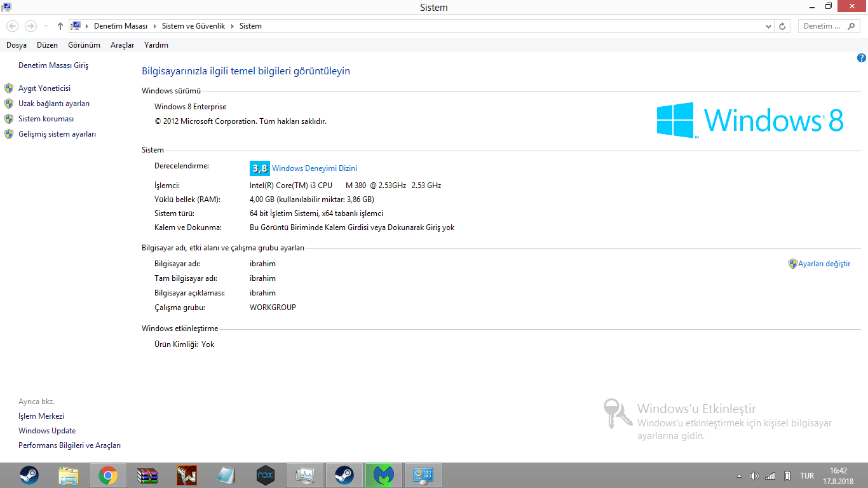Click the WORKGROUP value
This screenshot has width=868, height=488.
273,308
